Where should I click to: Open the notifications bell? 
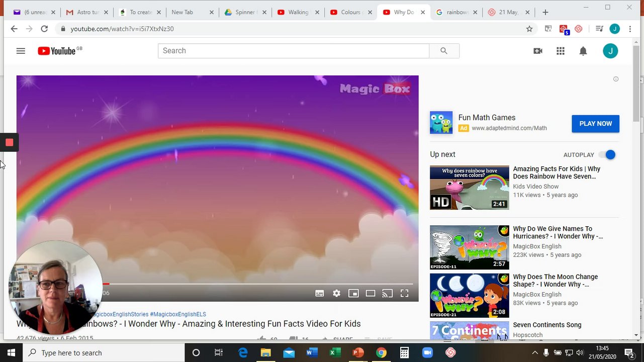tap(583, 51)
